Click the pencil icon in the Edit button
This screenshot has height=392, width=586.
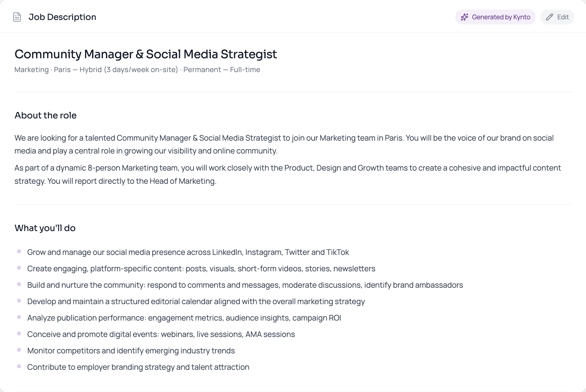(x=550, y=17)
